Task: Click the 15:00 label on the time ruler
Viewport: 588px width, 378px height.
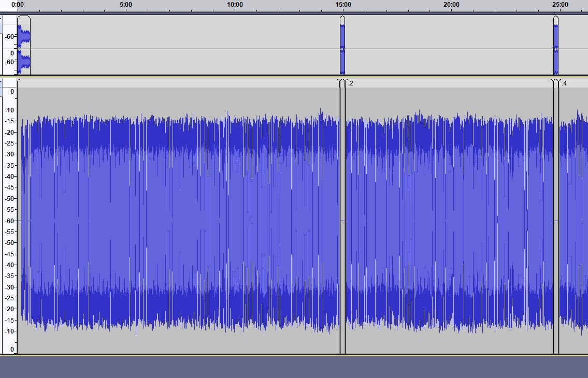Action: pos(343,5)
